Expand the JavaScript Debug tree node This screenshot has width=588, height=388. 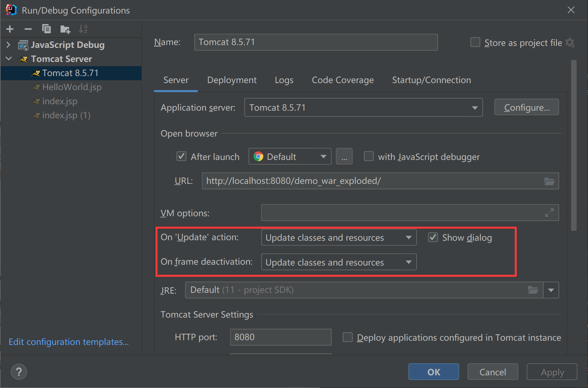tap(8, 45)
